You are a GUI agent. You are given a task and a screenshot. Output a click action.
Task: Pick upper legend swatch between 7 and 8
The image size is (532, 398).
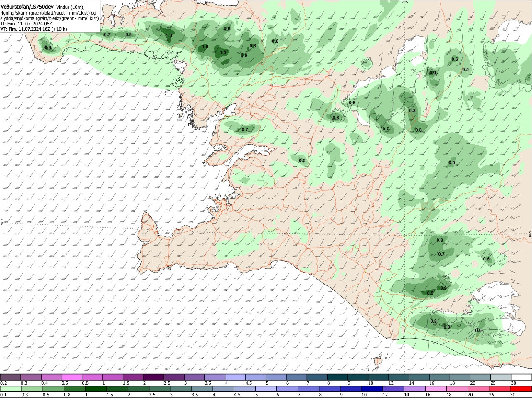point(316,377)
